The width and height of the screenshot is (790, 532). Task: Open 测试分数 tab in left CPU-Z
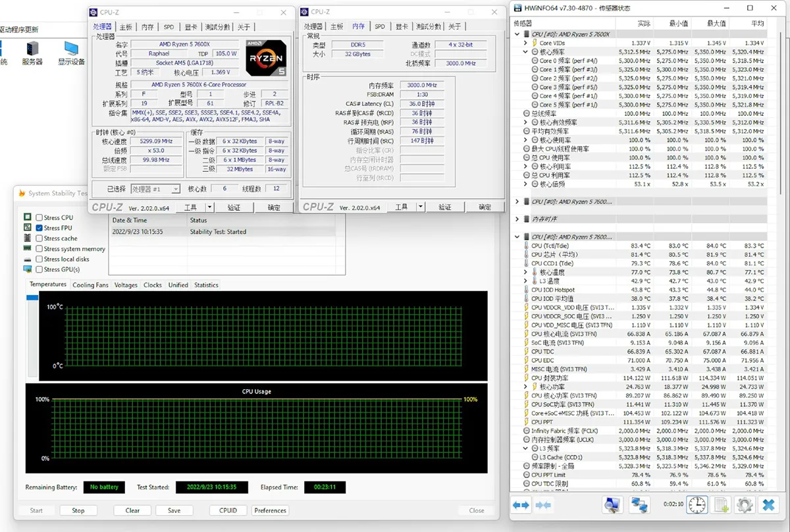217,27
